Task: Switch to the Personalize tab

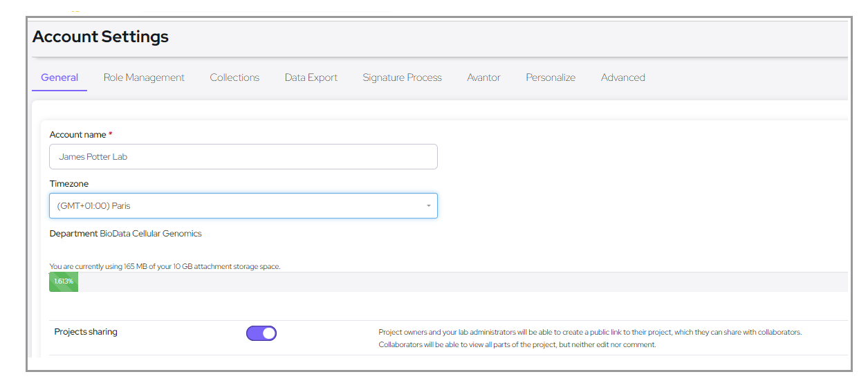Action: 550,77
